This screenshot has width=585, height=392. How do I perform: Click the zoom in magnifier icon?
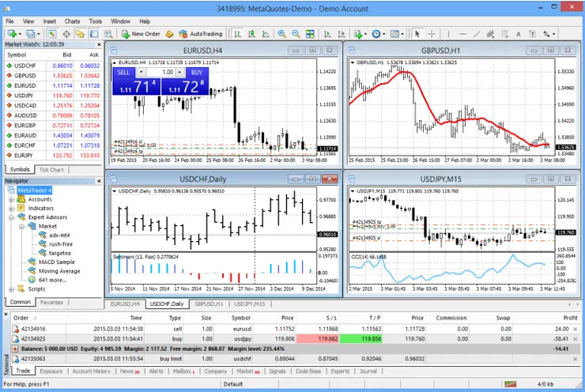283,34
